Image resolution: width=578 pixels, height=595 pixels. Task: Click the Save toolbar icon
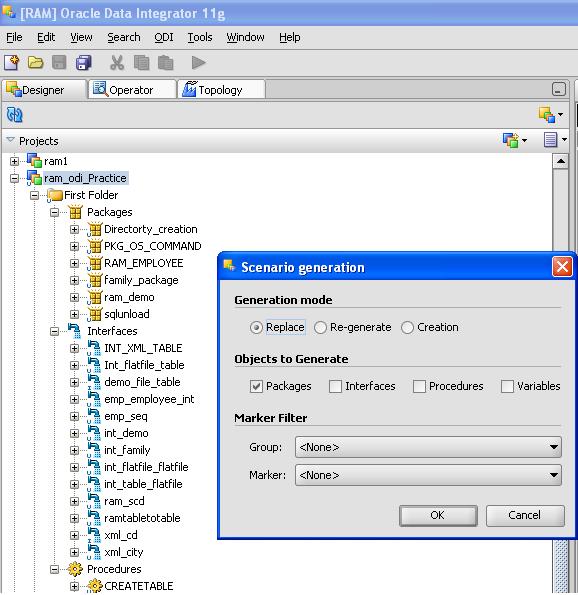[x=59, y=63]
